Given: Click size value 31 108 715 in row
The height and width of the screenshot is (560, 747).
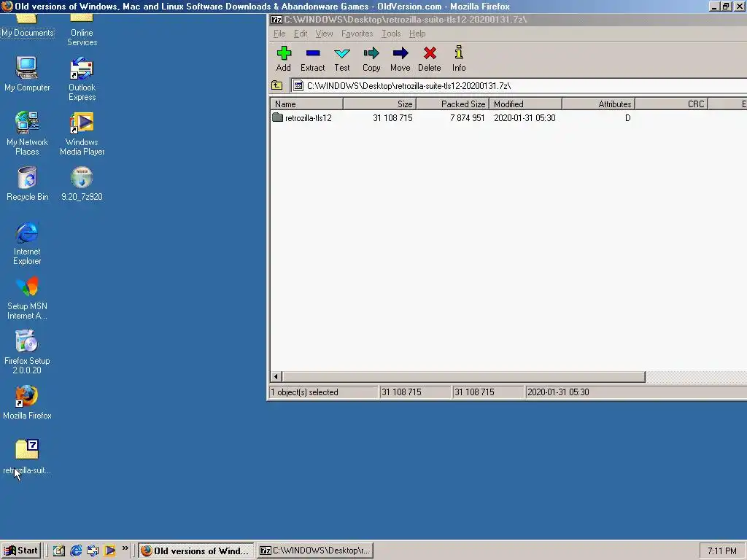Looking at the screenshot, I should pos(392,118).
